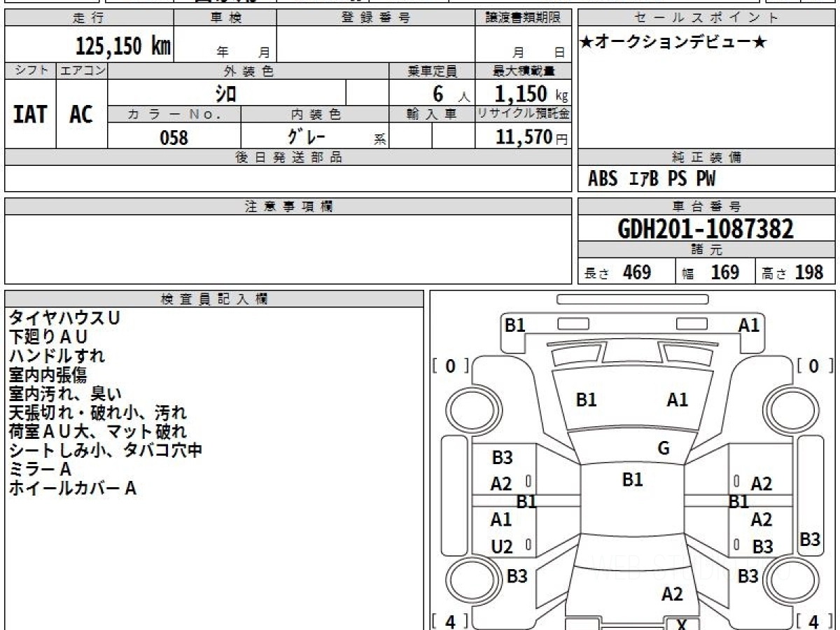Viewport: 840px width, 630px height.
Task: Click the AC air conditioner value
Action: coord(81,114)
